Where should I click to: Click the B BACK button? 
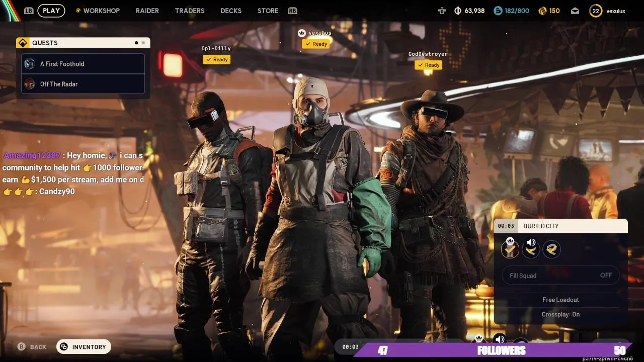[x=32, y=347]
